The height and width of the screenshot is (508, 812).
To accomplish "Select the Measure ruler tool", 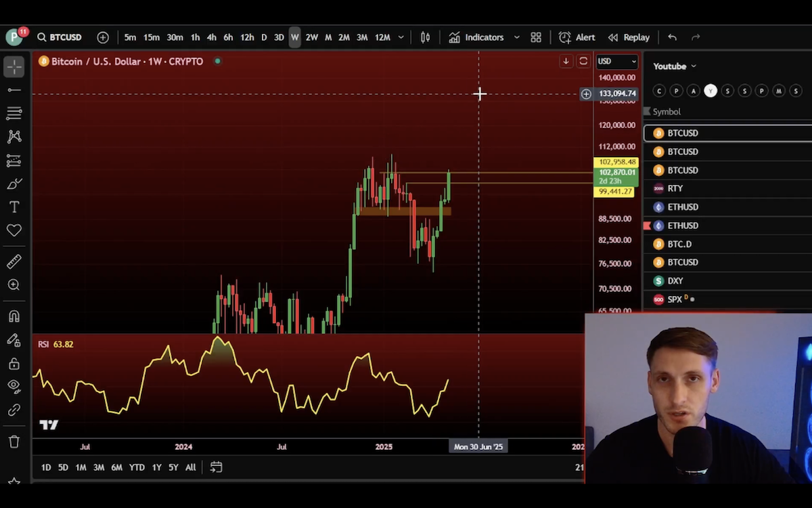I will coord(14,261).
